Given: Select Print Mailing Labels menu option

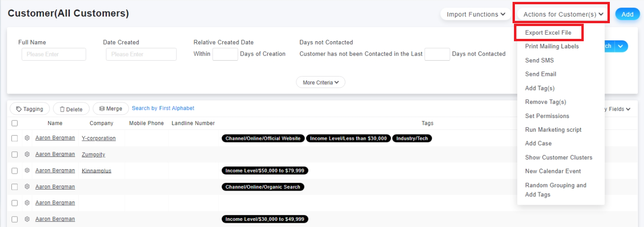Looking at the screenshot, I should (x=552, y=46).
